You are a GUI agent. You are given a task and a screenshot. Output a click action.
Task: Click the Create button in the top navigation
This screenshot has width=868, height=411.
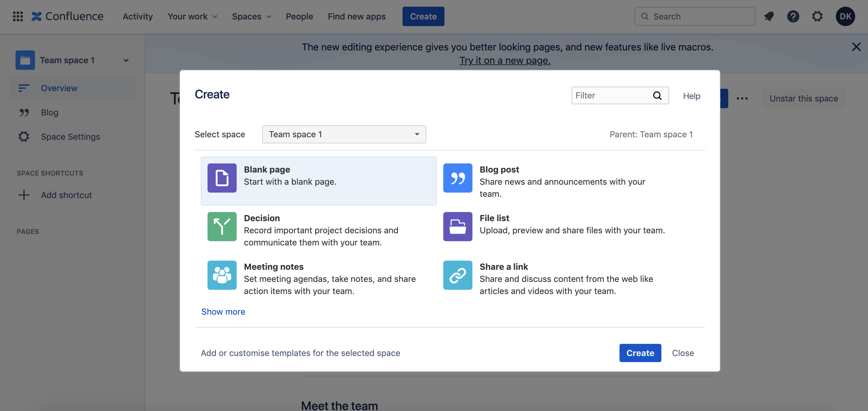click(423, 16)
